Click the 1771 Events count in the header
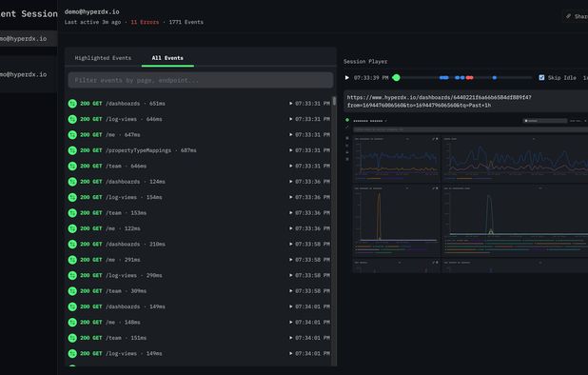 (x=186, y=22)
